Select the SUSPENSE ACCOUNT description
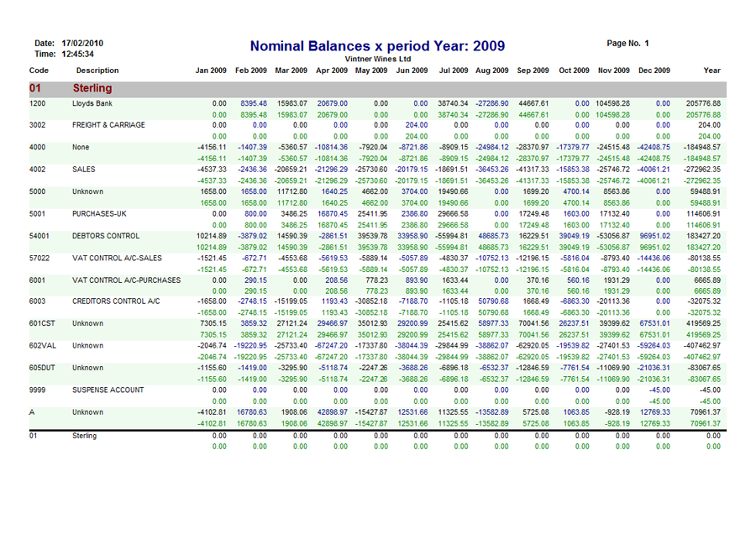 click(108, 390)
